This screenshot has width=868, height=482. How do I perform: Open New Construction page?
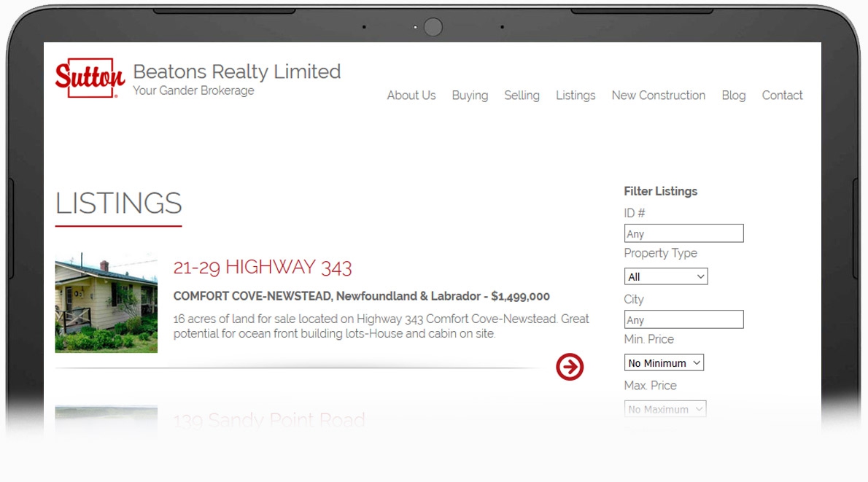pos(658,96)
